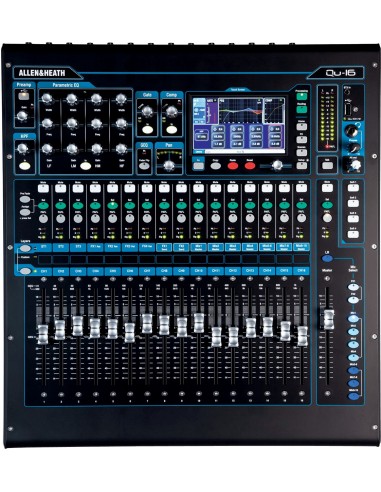Tap the red Paste key

[233, 166]
